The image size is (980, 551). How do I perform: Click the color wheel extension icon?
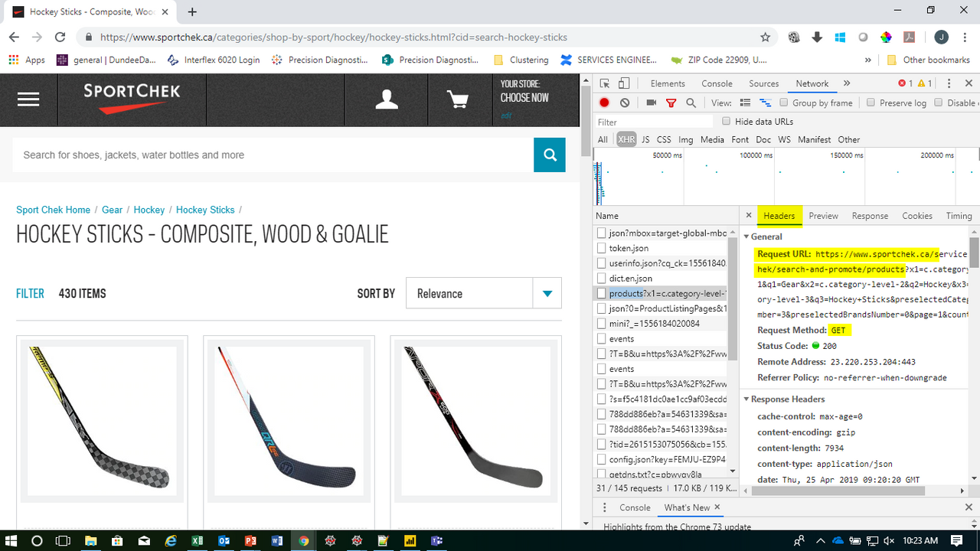(x=886, y=37)
